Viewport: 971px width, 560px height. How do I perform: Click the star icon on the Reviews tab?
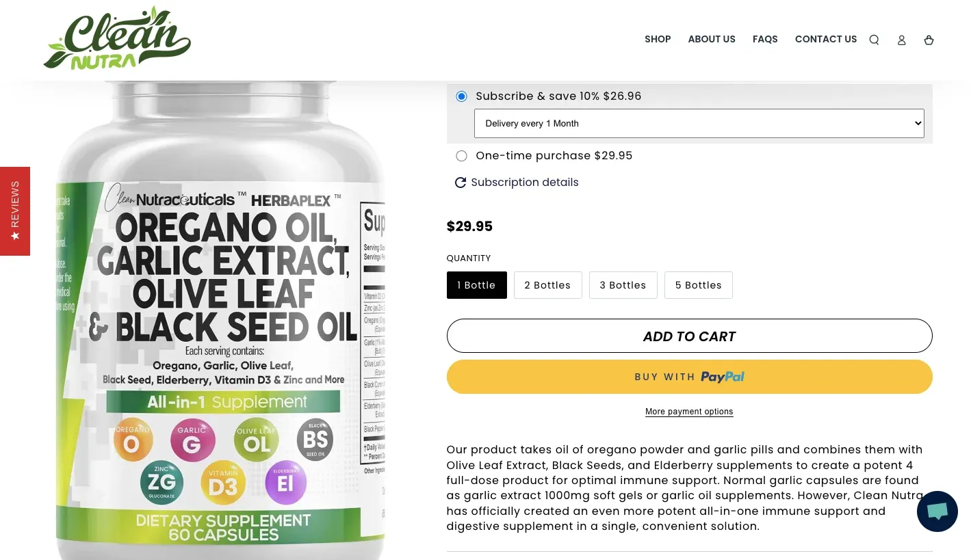14,235
